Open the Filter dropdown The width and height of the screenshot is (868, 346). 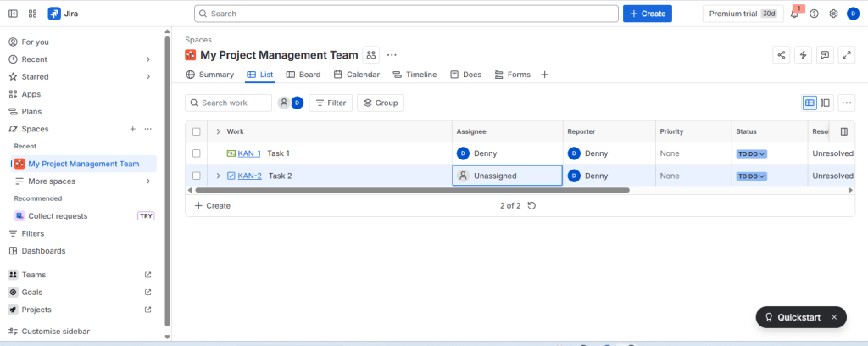point(331,103)
